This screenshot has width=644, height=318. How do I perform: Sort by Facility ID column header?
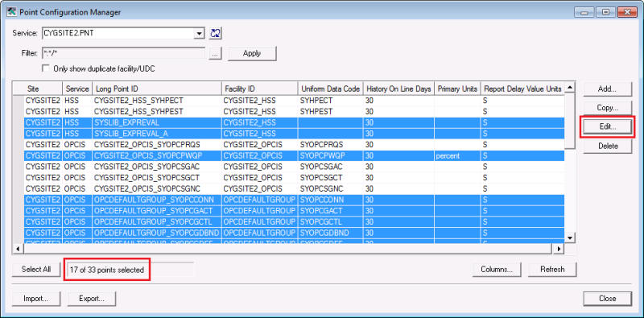tap(259, 89)
